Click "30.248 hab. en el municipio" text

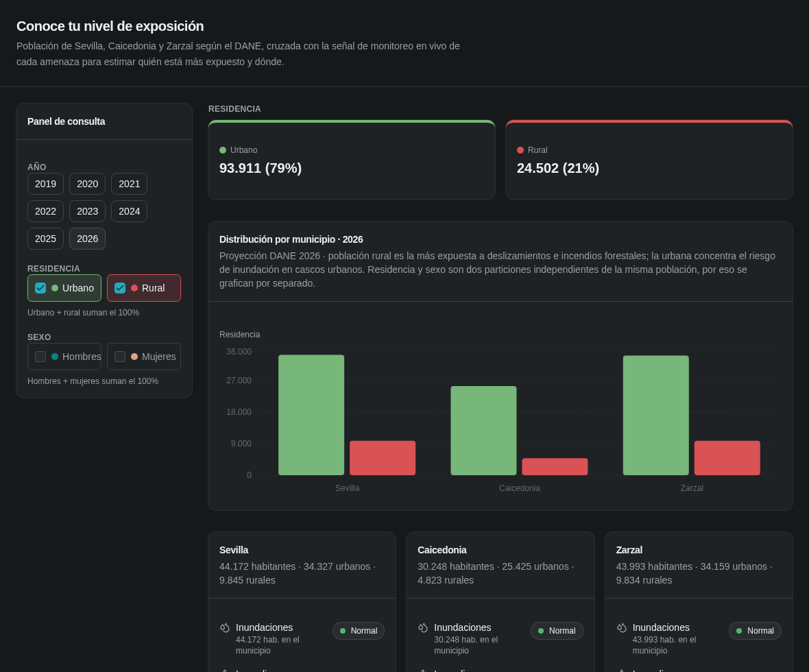click(x=466, y=645)
